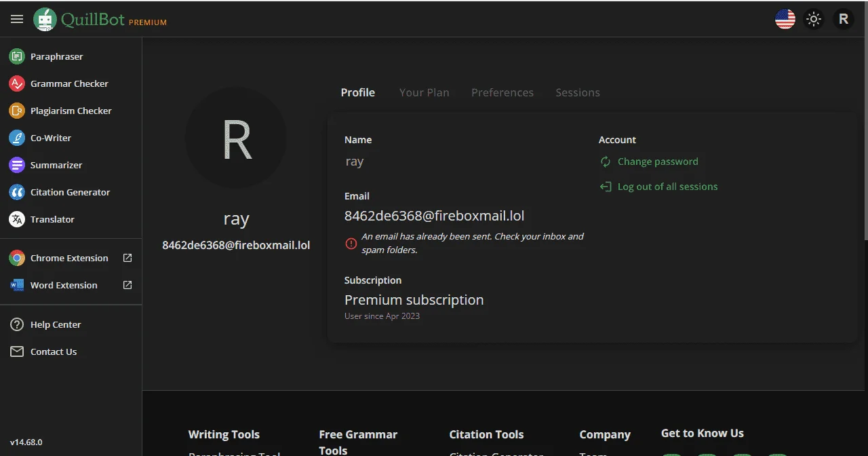Viewport: 868px width, 456px height.
Task: Open the R account avatar menu
Action: tap(844, 19)
